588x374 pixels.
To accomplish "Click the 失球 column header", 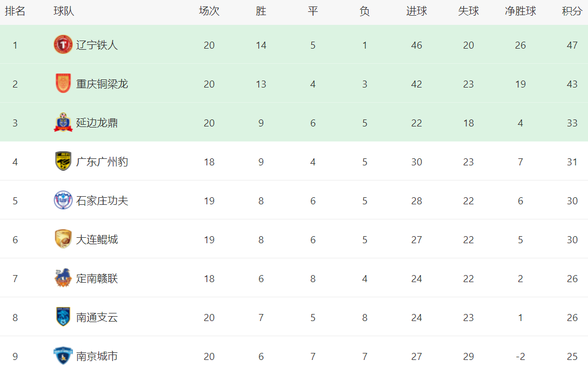I will tap(468, 11).
